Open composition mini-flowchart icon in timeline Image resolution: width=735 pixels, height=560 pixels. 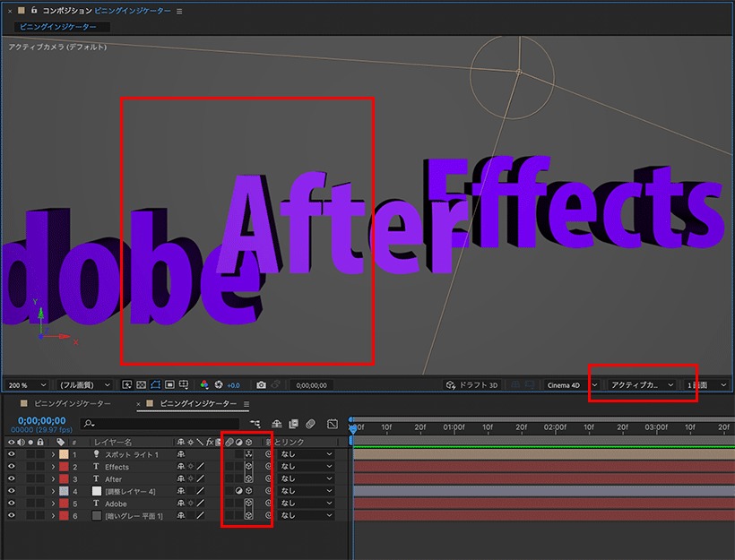pos(255,424)
